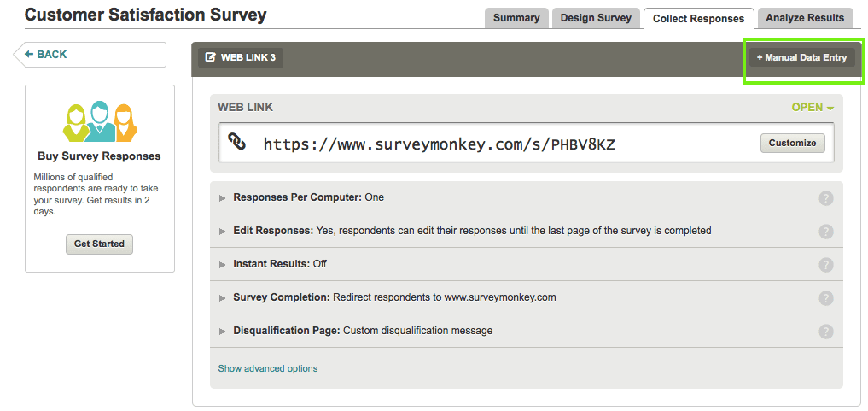Open the OPEN status dropdown

[x=812, y=108]
